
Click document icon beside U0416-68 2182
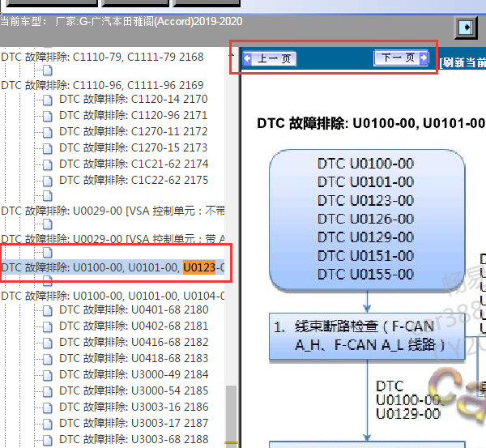point(48,343)
